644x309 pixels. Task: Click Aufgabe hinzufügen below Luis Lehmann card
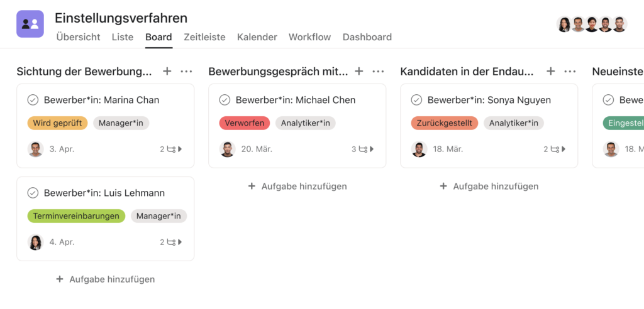click(x=106, y=279)
